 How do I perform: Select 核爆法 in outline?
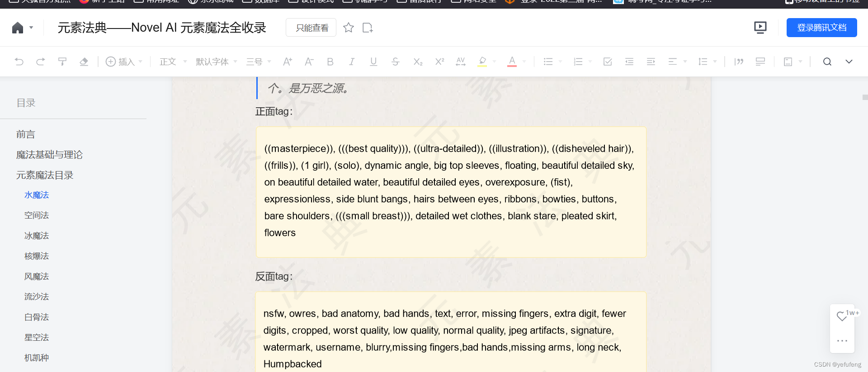click(x=37, y=256)
